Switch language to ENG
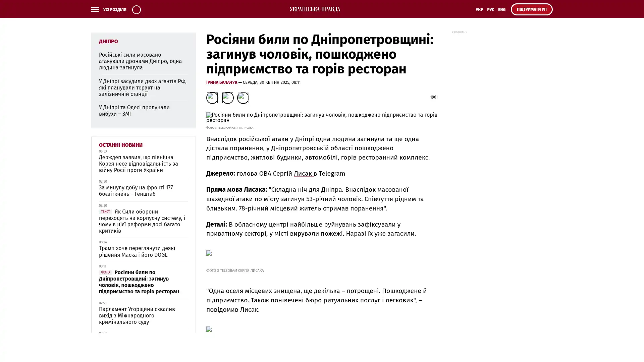This screenshot has height=362, width=644. (x=501, y=10)
